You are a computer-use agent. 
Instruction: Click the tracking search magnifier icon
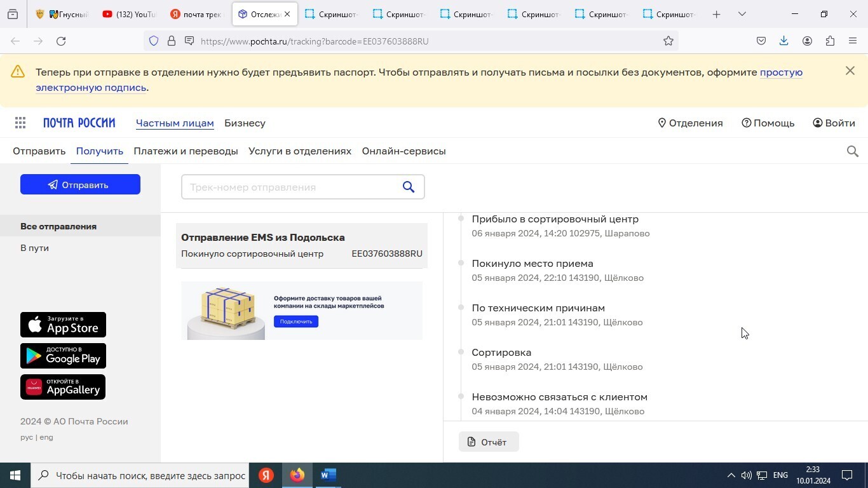coord(409,187)
